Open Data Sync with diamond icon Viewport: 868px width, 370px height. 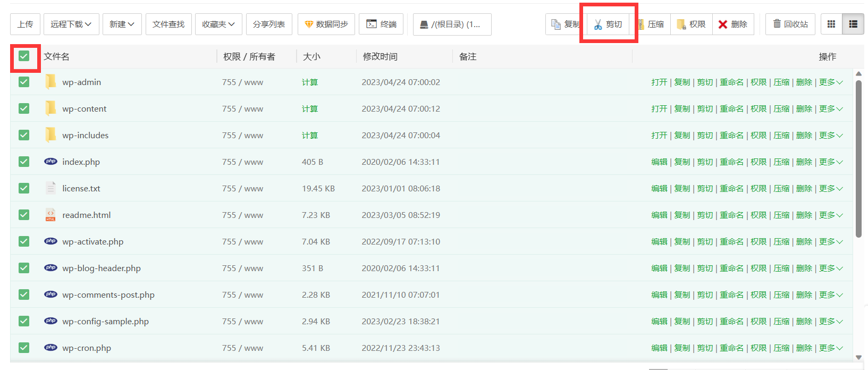click(x=326, y=24)
